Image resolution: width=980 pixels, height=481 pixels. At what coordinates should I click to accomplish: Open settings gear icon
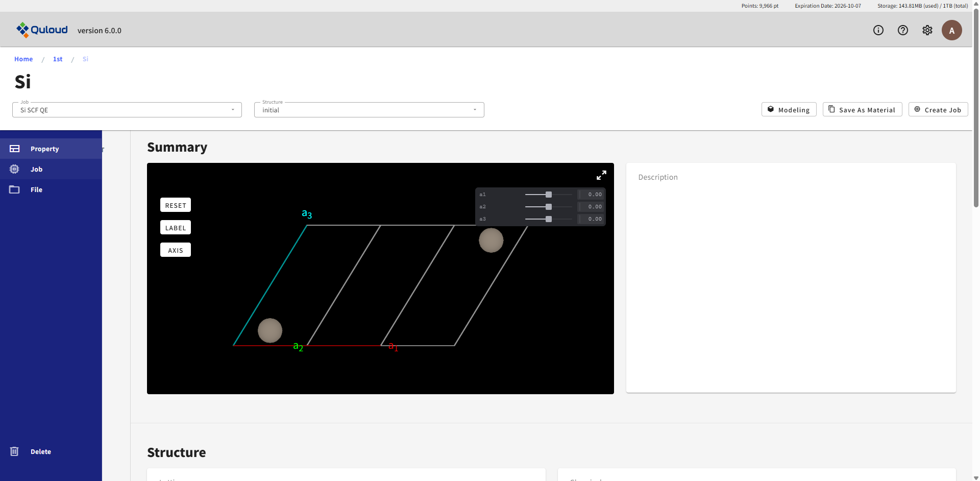[x=927, y=30]
